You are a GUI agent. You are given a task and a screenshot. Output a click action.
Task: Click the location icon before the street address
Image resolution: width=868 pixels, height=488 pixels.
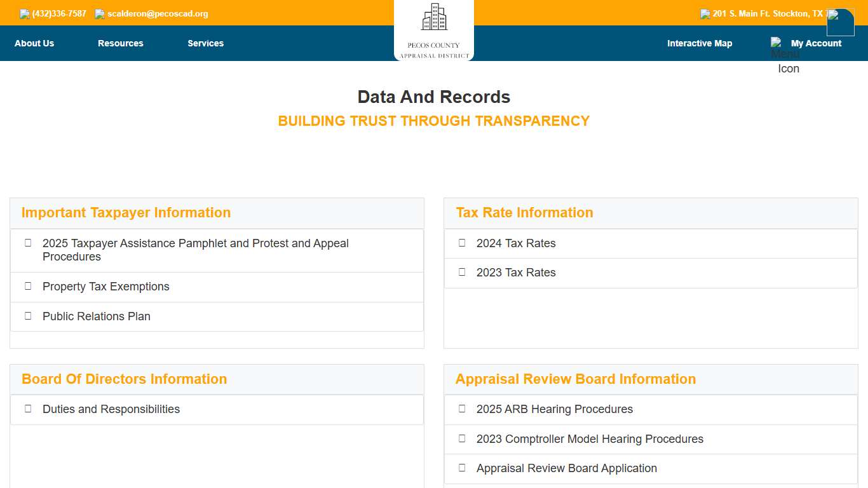(x=705, y=13)
